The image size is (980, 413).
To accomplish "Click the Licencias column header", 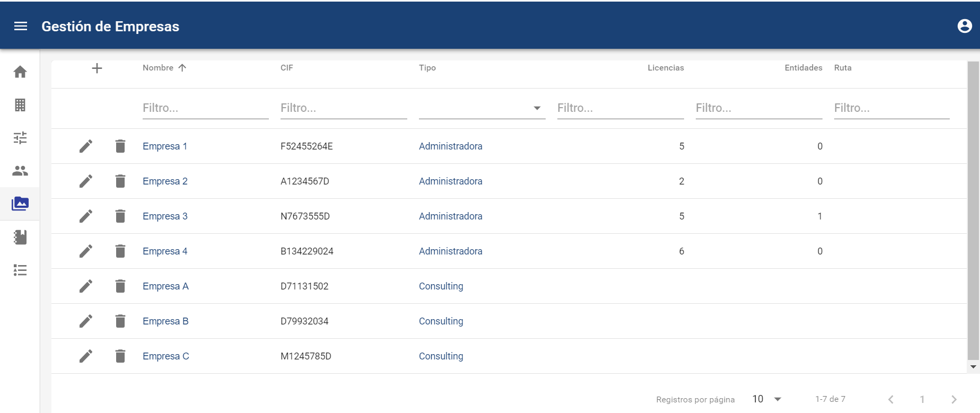I will [666, 68].
